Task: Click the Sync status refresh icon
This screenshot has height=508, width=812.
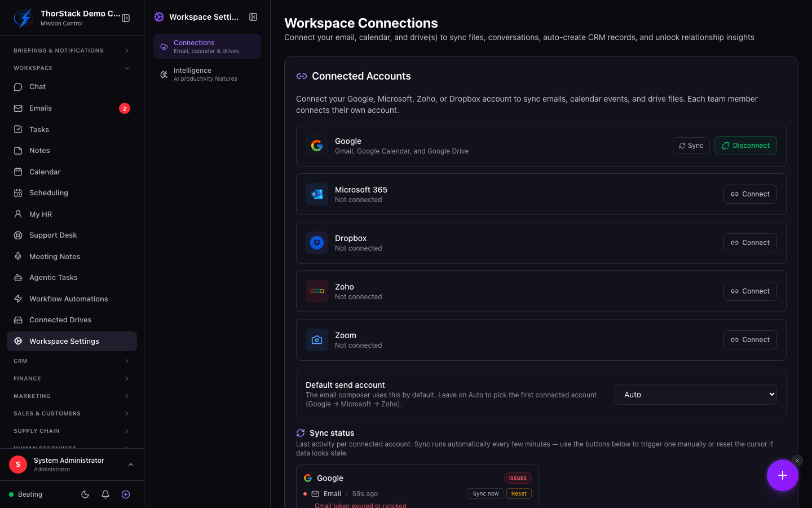Action: (301, 433)
